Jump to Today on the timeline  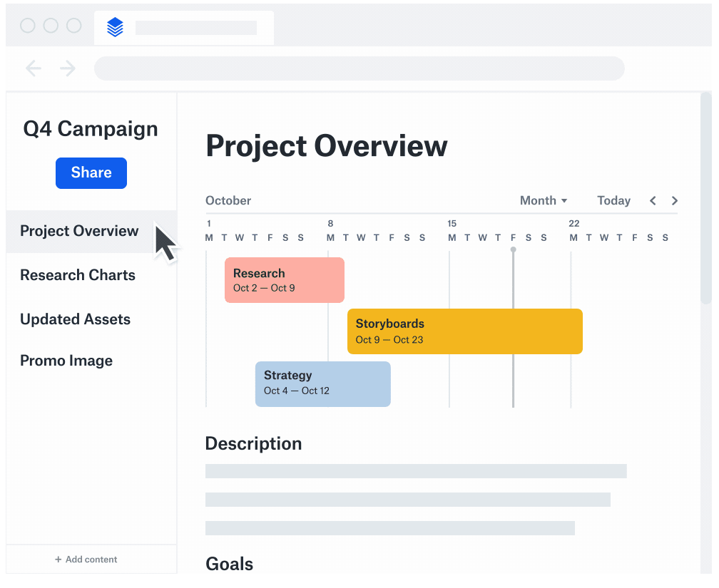point(613,201)
